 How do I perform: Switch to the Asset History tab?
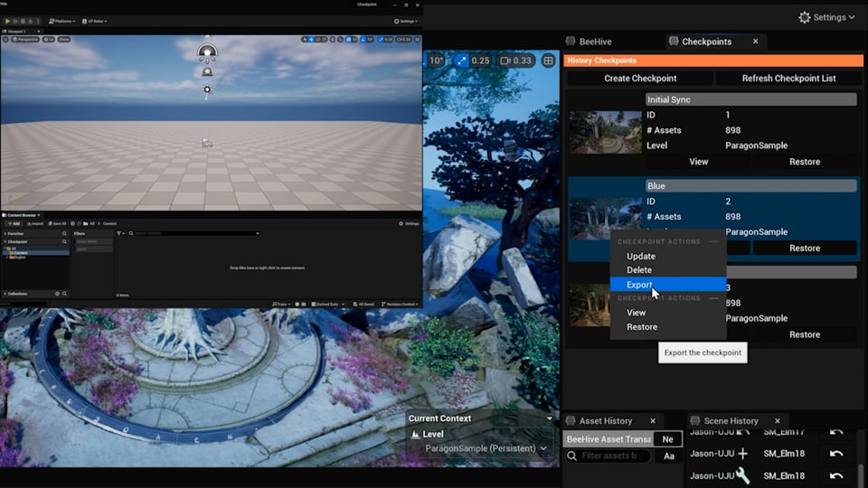pyautogui.click(x=605, y=421)
